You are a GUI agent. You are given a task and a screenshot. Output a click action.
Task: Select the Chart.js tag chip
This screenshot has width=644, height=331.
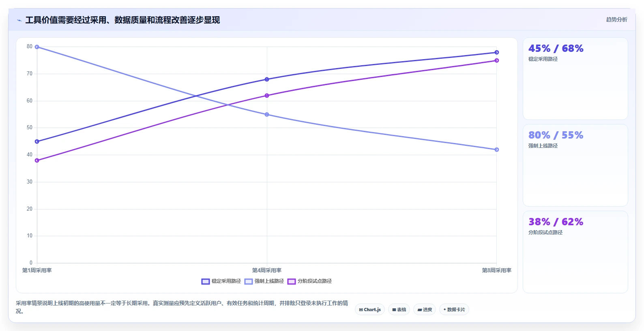click(x=370, y=310)
